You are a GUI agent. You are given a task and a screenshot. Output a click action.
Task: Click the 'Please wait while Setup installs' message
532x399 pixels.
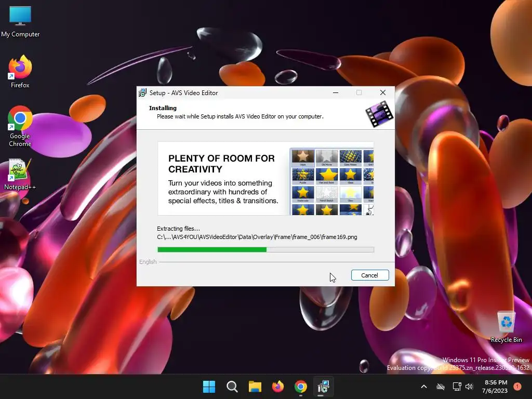pyautogui.click(x=240, y=116)
